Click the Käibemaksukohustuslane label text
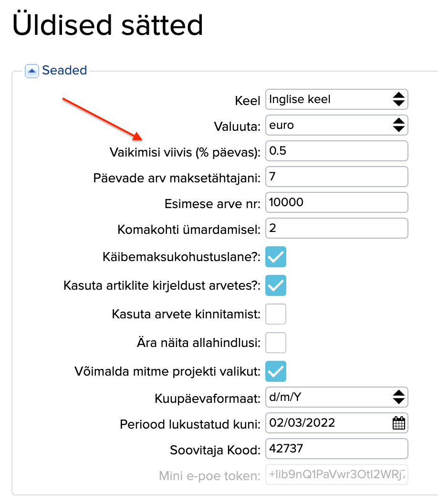The image size is (438, 504). (x=181, y=257)
